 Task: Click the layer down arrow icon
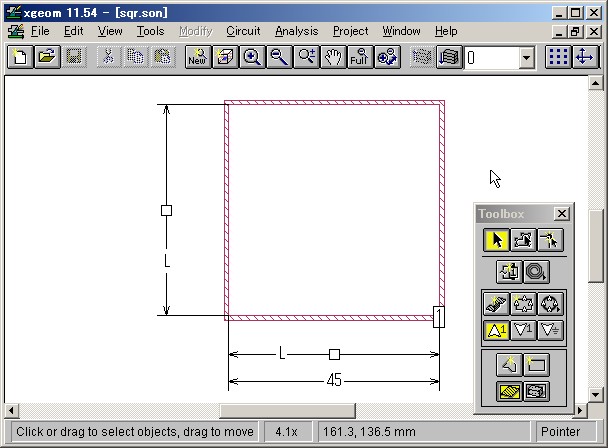click(x=449, y=57)
